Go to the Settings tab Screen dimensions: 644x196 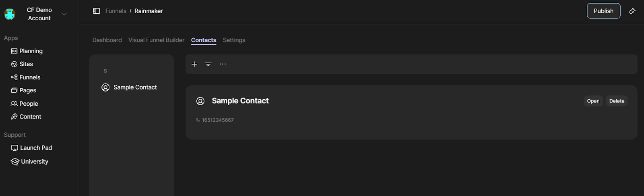234,40
